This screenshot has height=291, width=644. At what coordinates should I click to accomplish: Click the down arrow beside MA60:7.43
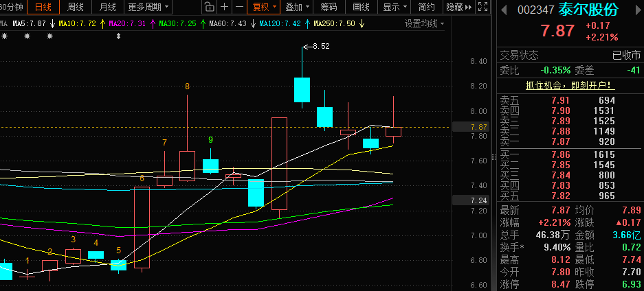click(x=253, y=24)
